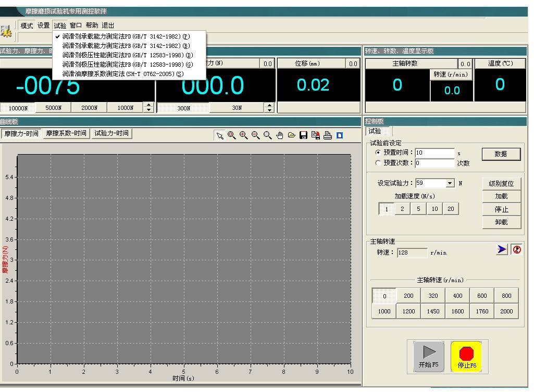
Task: Click the 预置时间 input field
Action: coord(434,153)
